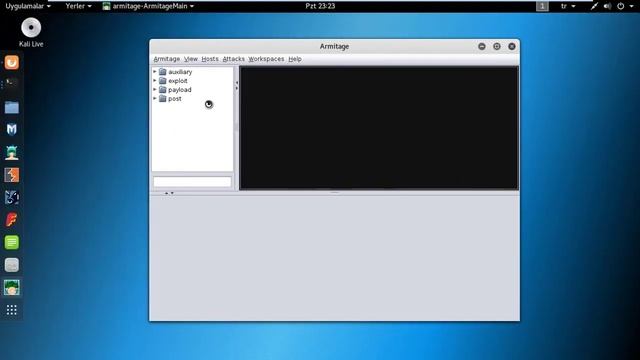Open the Uygulamalar applications menu

[28, 6]
